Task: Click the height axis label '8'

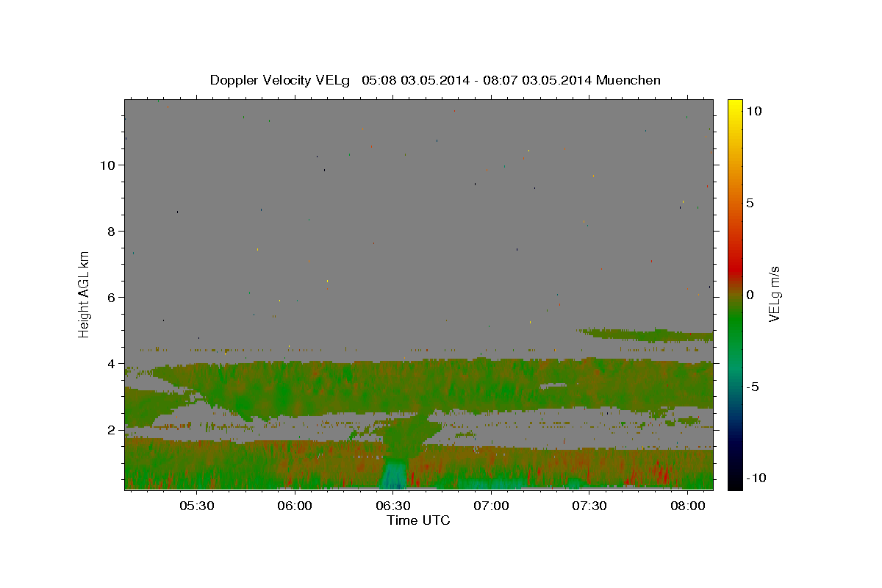Action: tap(112, 231)
